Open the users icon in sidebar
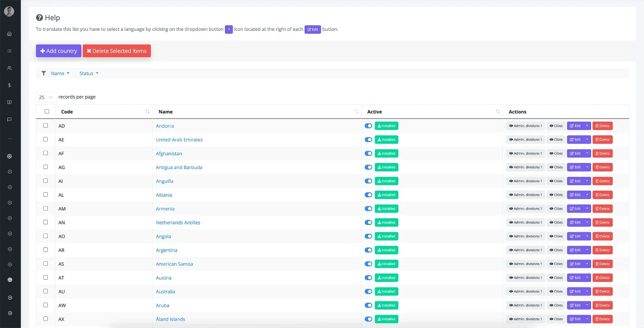This screenshot has width=644, height=328. coord(10,68)
